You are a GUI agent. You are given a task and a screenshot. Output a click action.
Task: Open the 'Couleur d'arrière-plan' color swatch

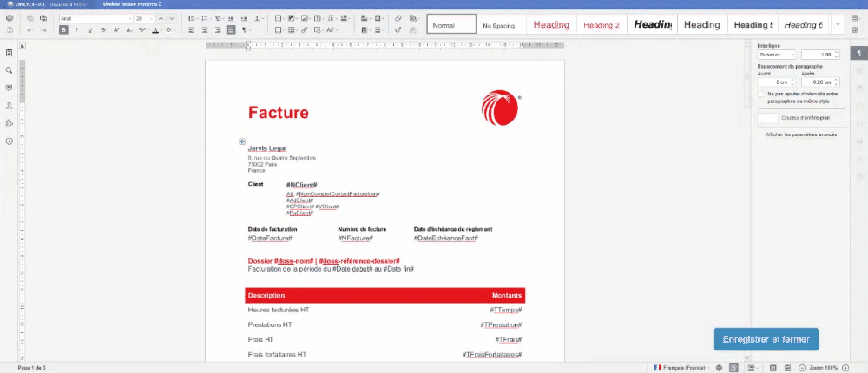767,117
